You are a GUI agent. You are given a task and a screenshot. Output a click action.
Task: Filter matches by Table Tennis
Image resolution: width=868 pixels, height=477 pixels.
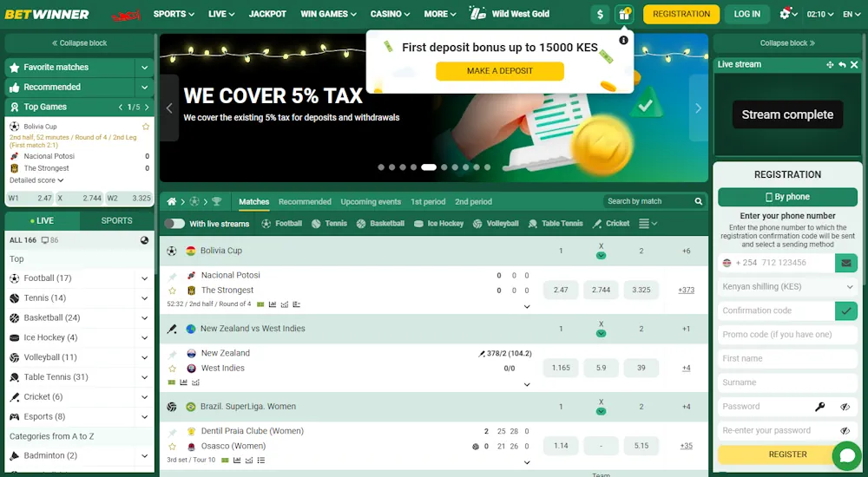pos(556,224)
